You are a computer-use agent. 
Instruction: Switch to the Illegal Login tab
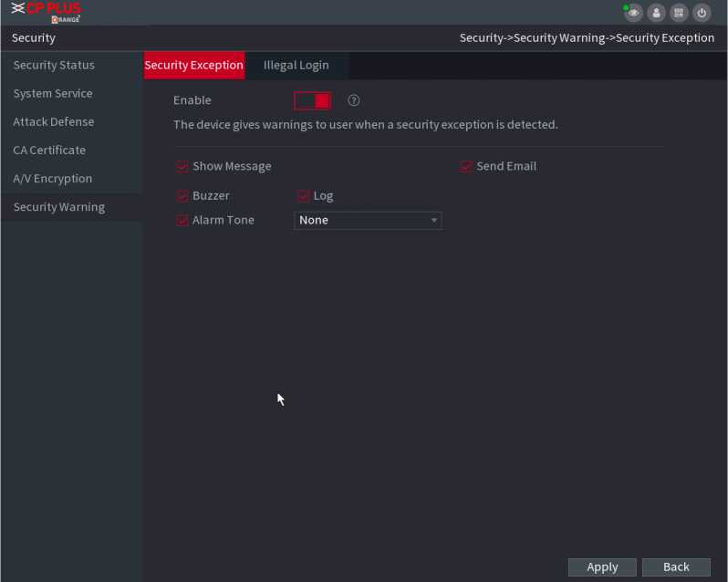[296, 66]
